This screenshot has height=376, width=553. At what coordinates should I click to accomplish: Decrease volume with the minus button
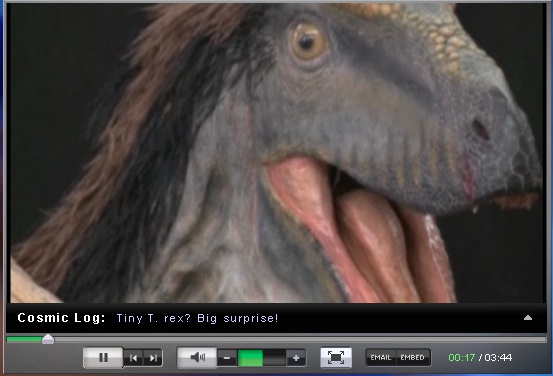coord(227,358)
